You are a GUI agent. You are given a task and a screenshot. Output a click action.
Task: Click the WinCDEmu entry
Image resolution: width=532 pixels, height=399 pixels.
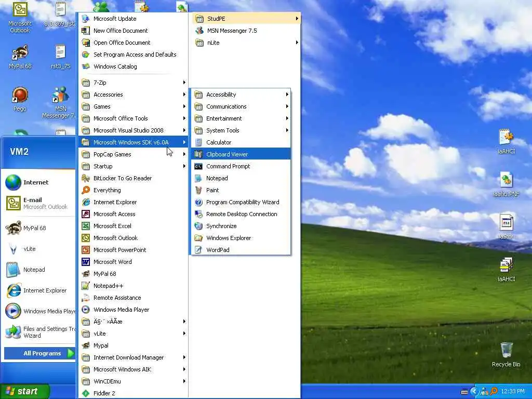coord(134,381)
